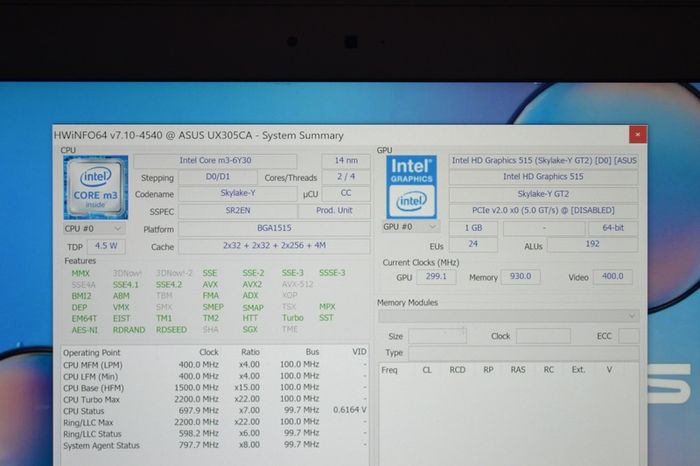Click the EM64T feature label
This screenshot has height=466, width=700.
coord(84,319)
